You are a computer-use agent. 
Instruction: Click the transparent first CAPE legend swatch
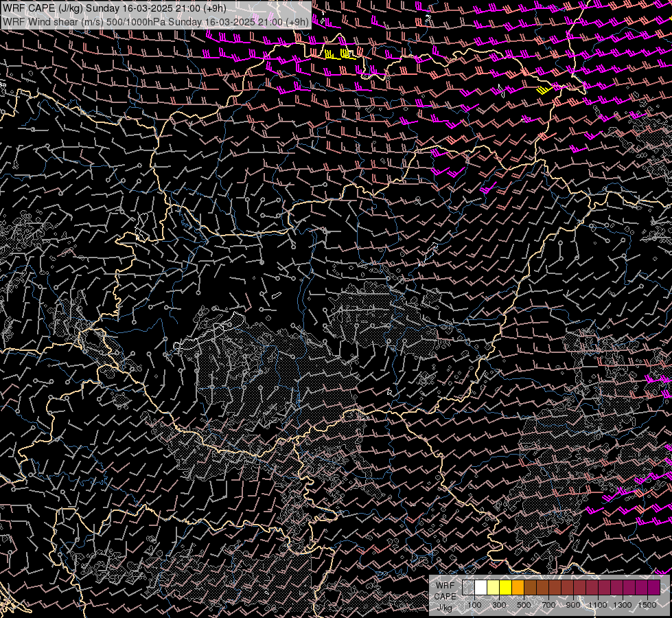(x=468, y=588)
